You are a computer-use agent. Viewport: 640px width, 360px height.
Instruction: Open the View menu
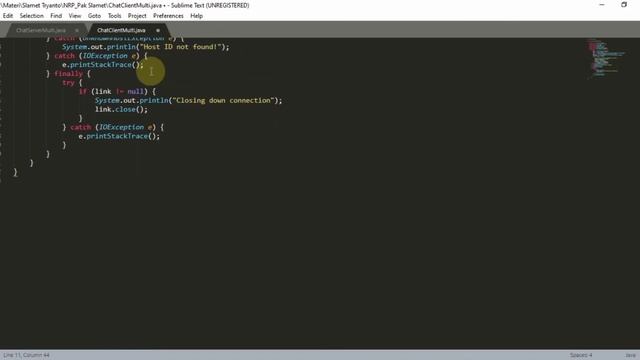(x=75, y=16)
